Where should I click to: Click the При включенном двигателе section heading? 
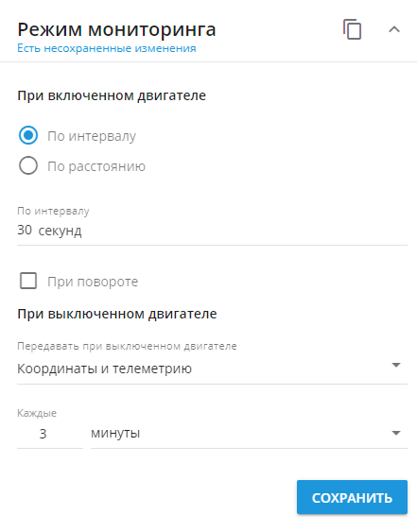tap(112, 95)
